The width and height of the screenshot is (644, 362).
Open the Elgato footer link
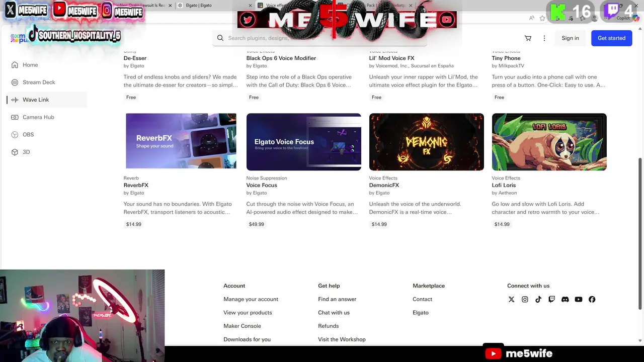tap(421, 313)
